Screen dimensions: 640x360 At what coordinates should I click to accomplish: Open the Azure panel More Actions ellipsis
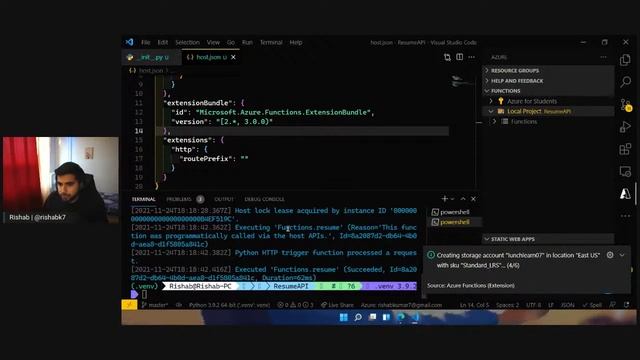(603, 57)
